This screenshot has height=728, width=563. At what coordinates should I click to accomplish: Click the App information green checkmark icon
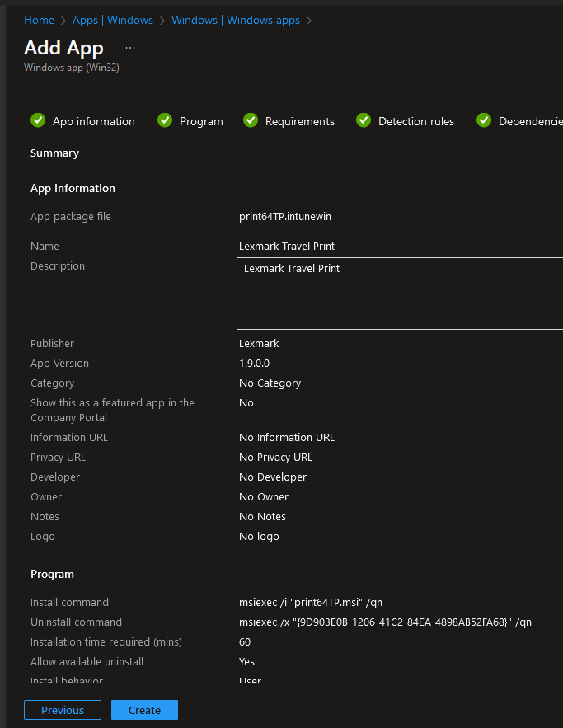[x=38, y=120]
